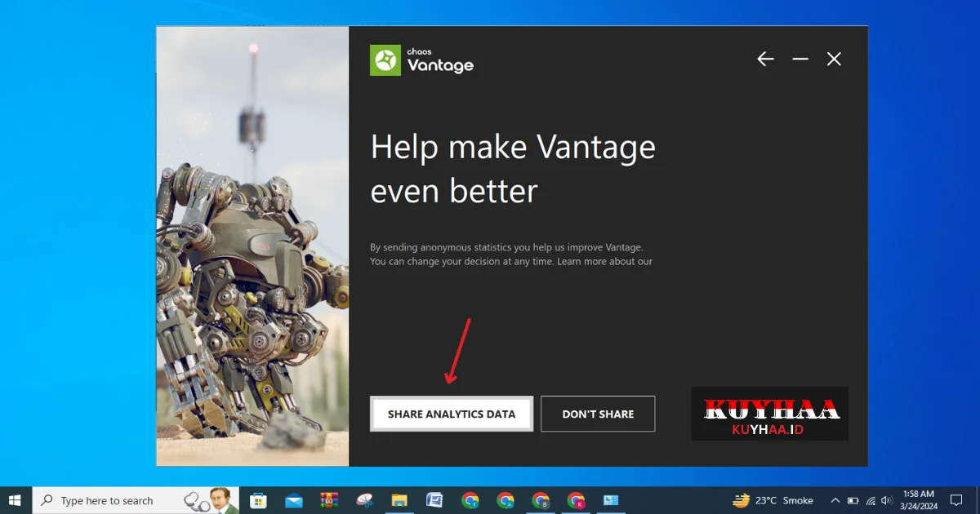This screenshot has width=980, height=514.
Task: Focus the Type here to search box
Action: pyautogui.click(x=135, y=500)
